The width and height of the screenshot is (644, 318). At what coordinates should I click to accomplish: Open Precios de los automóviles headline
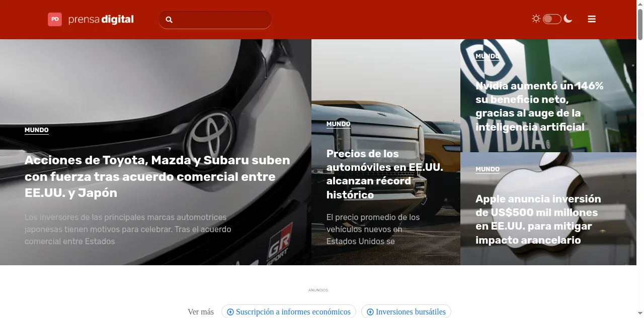coord(385,174)
